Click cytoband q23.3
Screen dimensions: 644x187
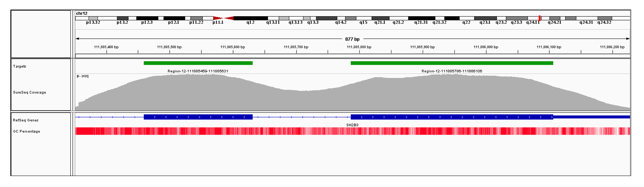(517, 18)
